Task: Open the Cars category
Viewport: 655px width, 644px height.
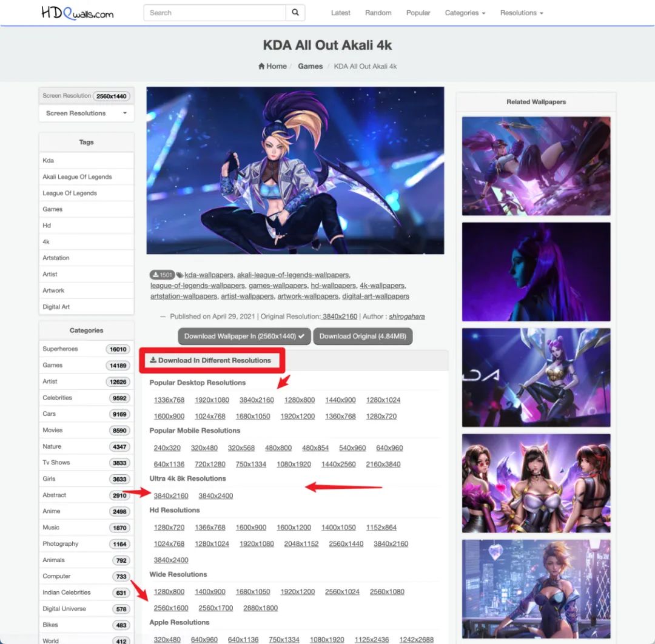Action: coord(87,414)
